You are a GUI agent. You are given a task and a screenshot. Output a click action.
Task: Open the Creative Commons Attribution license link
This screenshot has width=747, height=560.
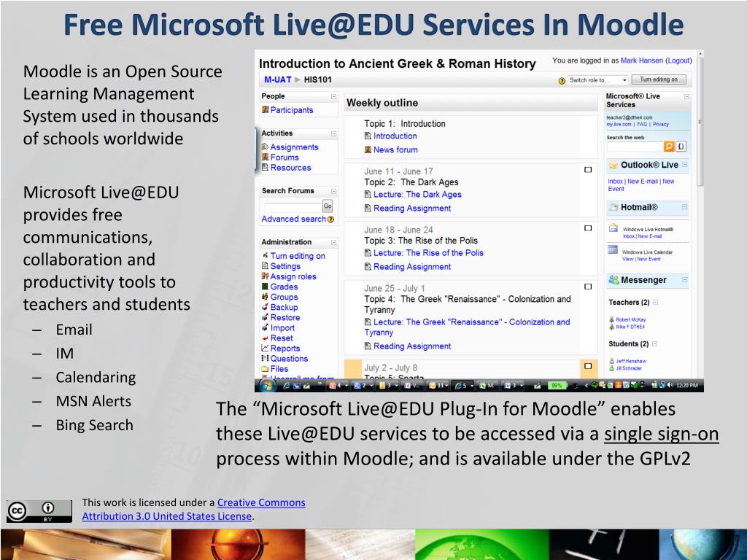[193, 510]
